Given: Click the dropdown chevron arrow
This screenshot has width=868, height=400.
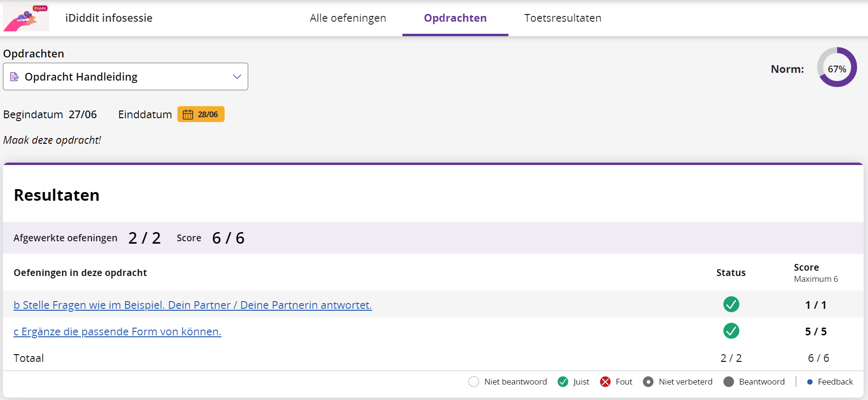Looking at the screenshot, I should pyautogui.click(x=237, y=77).
